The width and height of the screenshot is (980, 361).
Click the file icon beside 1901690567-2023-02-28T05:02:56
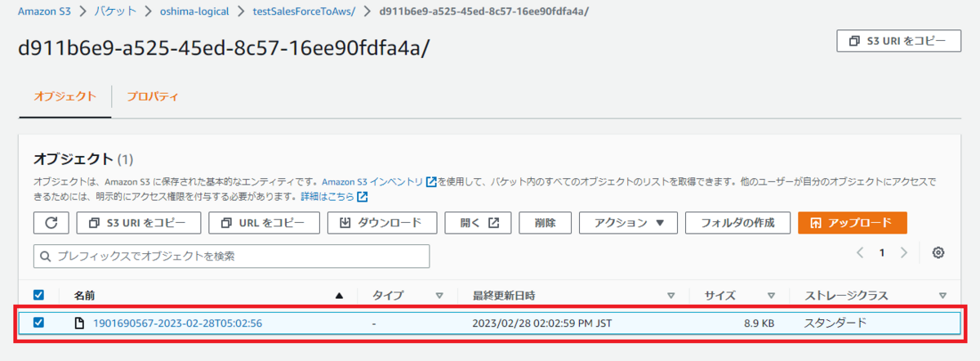coord(79,323)
